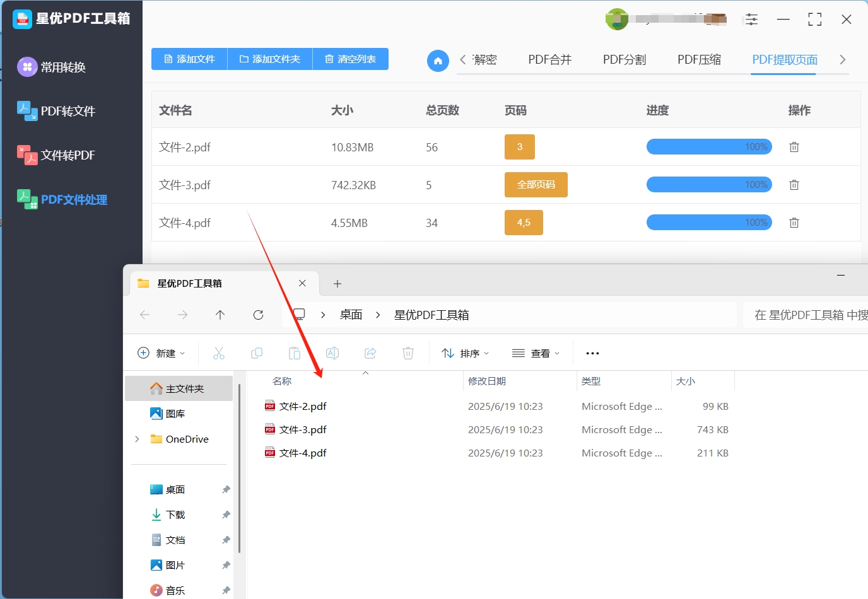This screenshot has width=868, height=599.
Task: Edit page numbers 4,5 for 文件-4.pdf
Action: click(524, 223)
